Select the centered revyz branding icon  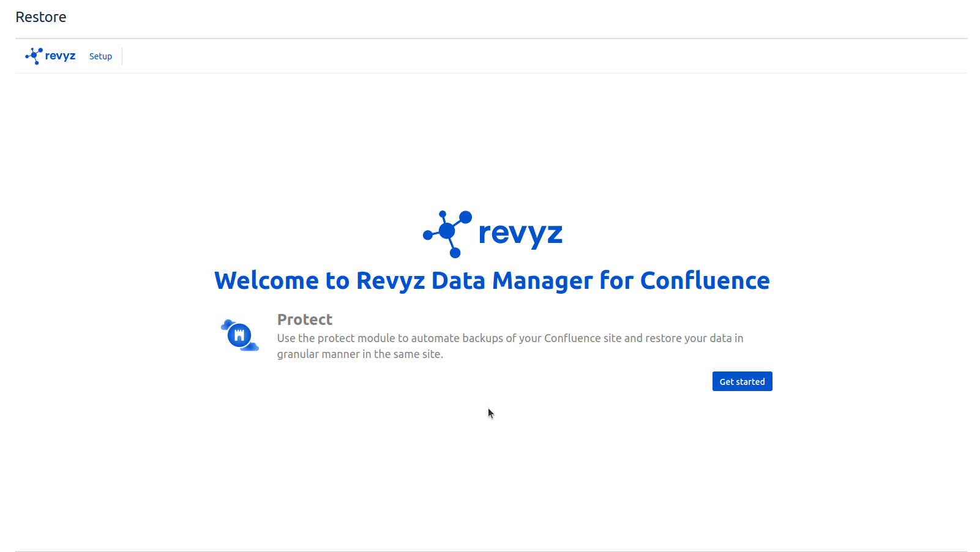click(446, 233)
